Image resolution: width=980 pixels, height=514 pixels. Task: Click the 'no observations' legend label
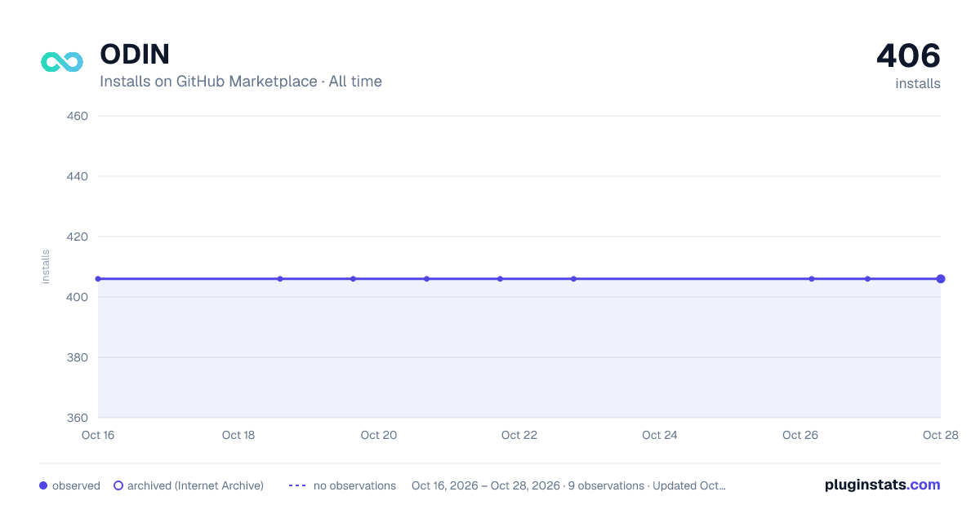click(354, 485)
